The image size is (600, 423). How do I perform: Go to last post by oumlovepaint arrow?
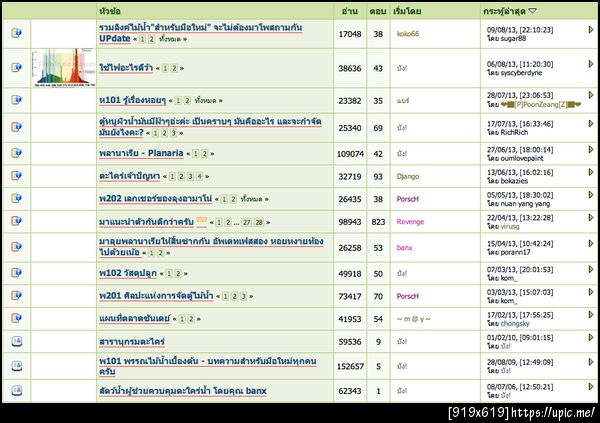tap(591, 149)
